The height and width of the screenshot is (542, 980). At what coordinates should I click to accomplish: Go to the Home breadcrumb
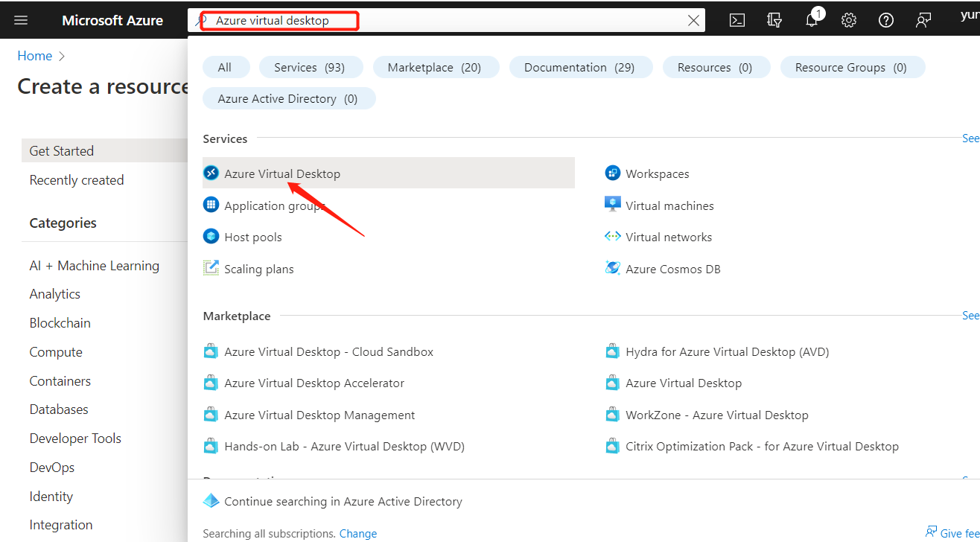click(35, 56)
